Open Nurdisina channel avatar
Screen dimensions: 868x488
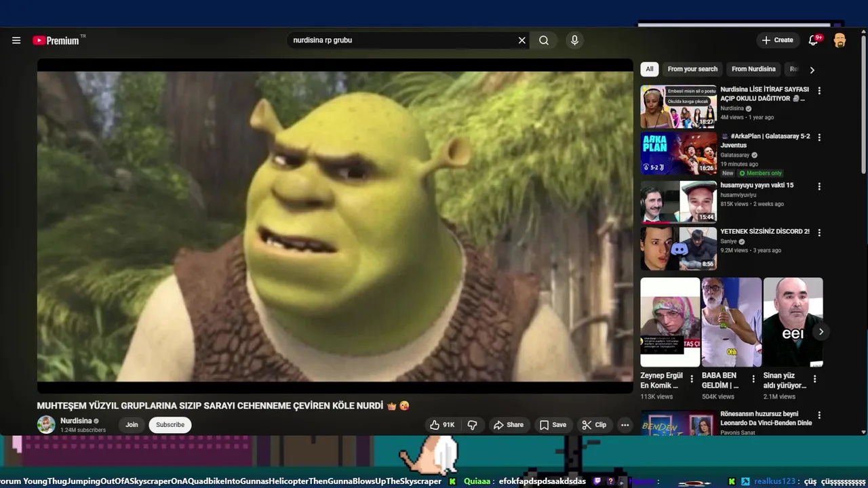(x=46, y=425)
